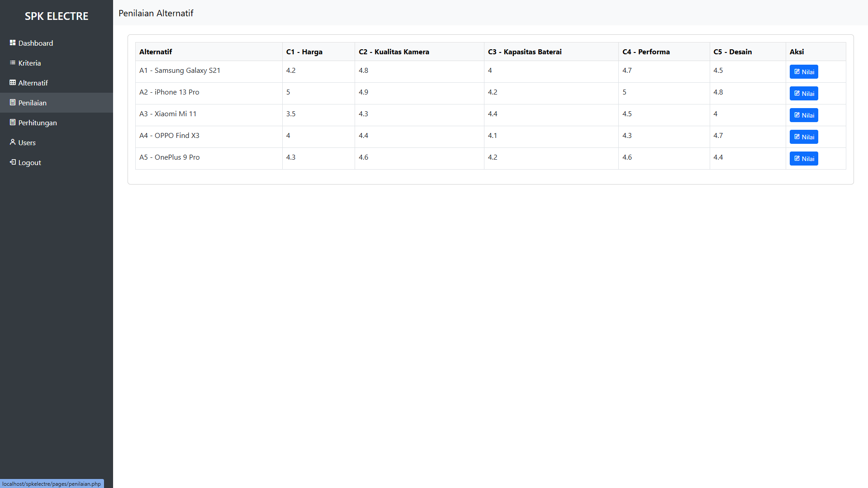
Task: Click the Kriteria list icon in sidebar
Action: tap(13, 62)
